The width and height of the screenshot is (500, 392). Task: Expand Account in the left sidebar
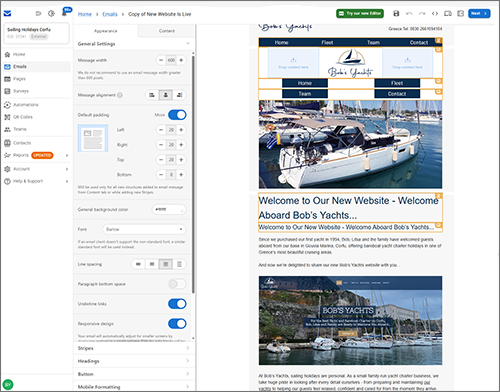37,169
